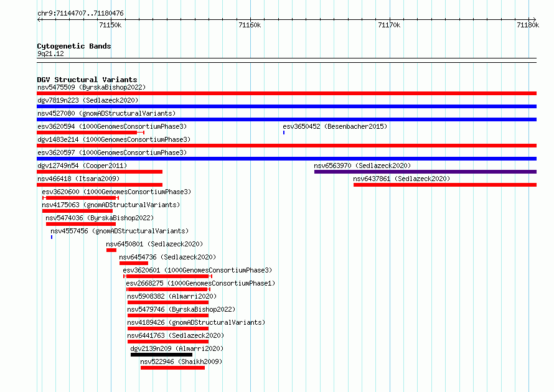
Task: Click the DGV Structural Variants track title
Action: (87, 80)
